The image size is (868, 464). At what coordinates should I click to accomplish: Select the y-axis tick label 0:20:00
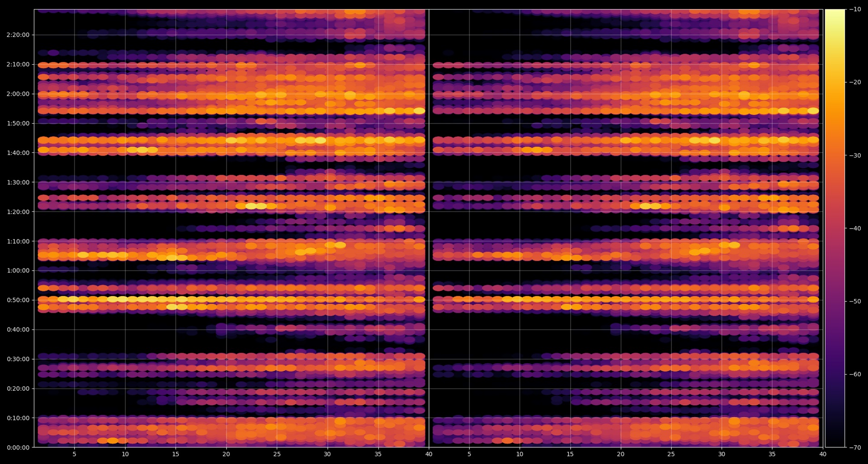(18, 389)
